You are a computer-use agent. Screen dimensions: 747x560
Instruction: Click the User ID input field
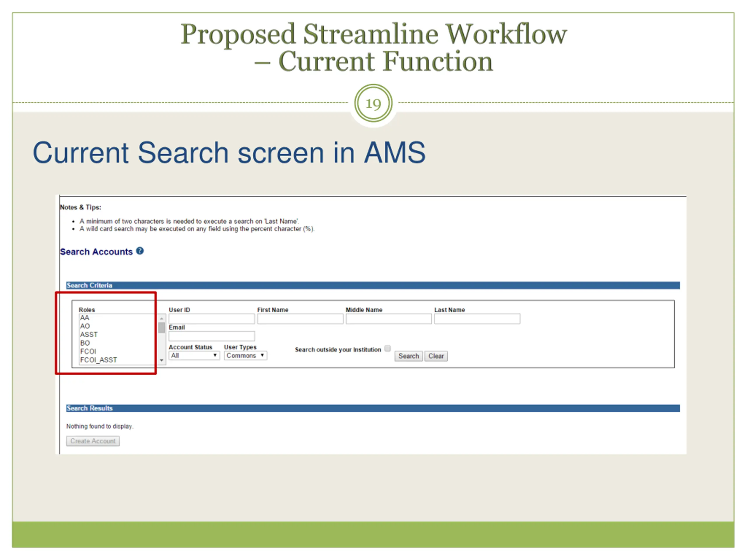coord(212,319)
